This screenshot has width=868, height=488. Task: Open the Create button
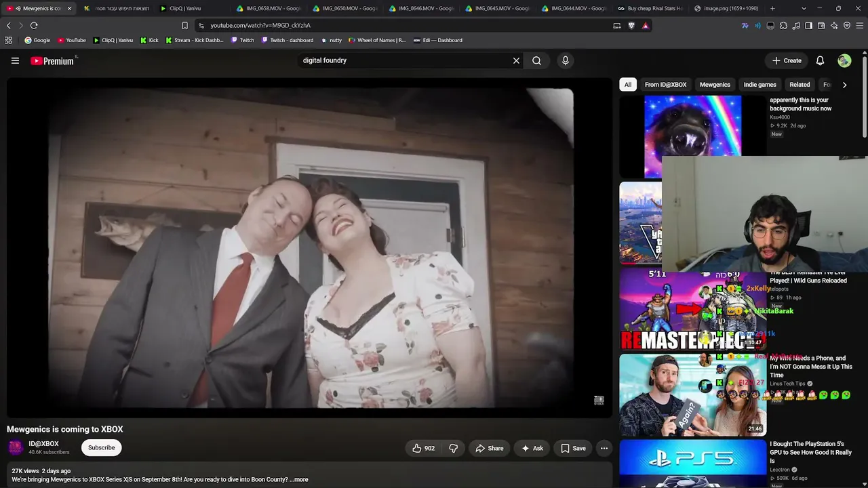787,60
